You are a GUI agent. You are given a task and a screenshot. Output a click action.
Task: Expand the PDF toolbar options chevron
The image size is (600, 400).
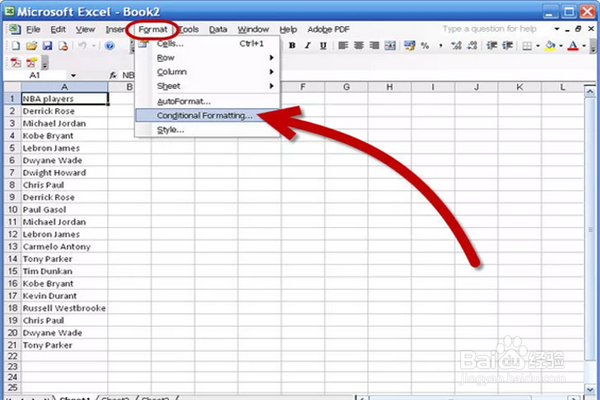45,63
